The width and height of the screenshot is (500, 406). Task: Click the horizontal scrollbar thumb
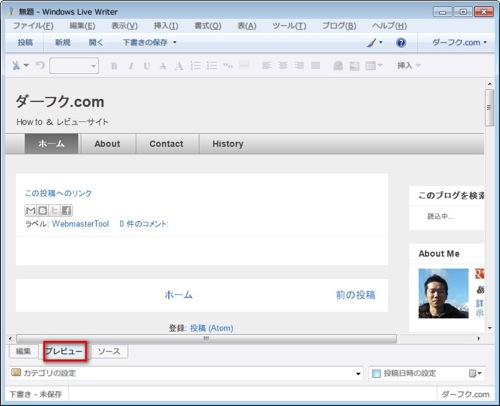point(206,339)
